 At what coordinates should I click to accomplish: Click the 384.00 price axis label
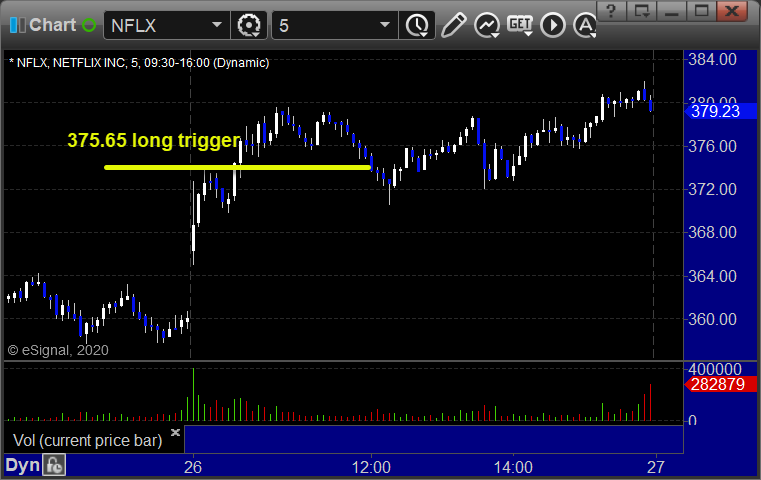712,60
